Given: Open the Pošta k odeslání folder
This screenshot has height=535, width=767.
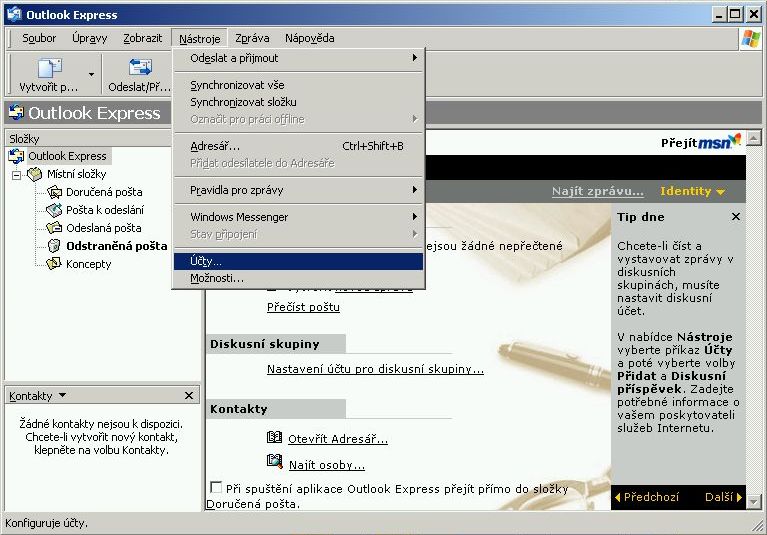Looking at the screenshot, I should (x=104, y=210).
